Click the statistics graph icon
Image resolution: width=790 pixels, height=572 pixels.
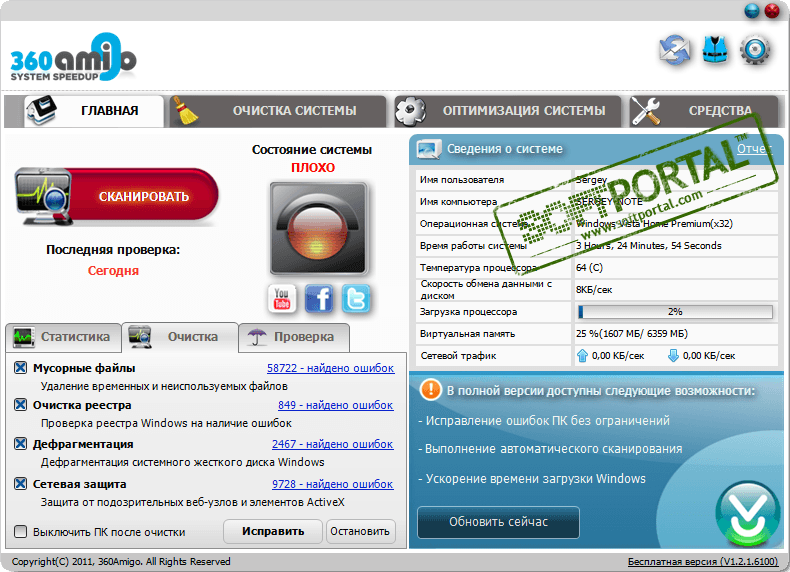click(23, 337)
